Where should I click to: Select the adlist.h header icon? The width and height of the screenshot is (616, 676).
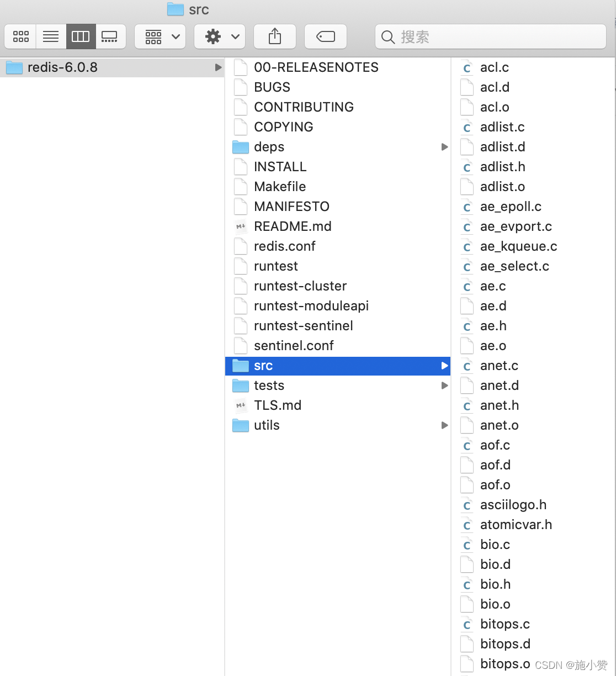[x=467, y=167]
